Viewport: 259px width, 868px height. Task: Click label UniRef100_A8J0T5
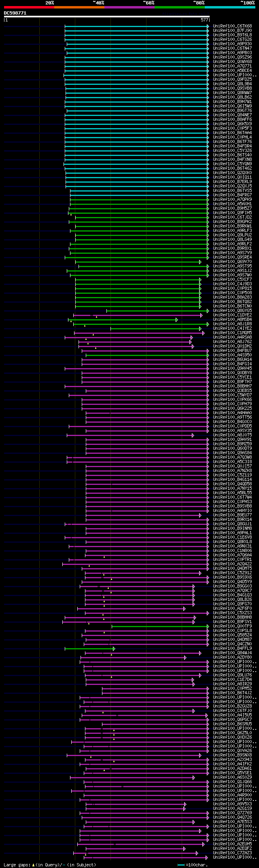[x=232, y=435]
